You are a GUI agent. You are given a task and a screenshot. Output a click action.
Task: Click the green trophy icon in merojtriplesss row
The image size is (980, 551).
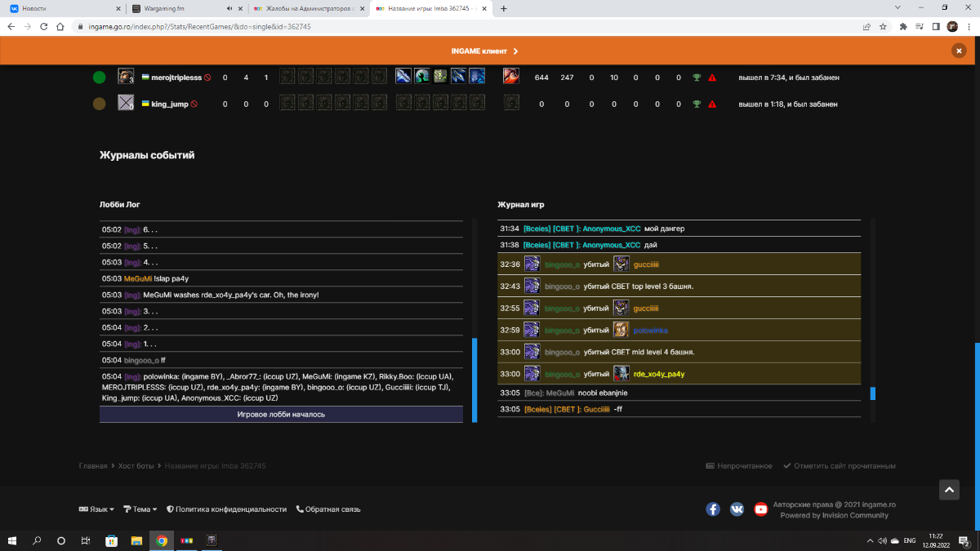tap(696, 78)
